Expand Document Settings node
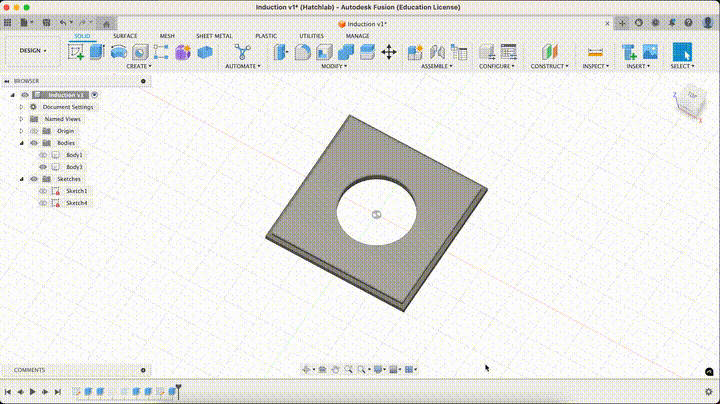 click(21, 107)
